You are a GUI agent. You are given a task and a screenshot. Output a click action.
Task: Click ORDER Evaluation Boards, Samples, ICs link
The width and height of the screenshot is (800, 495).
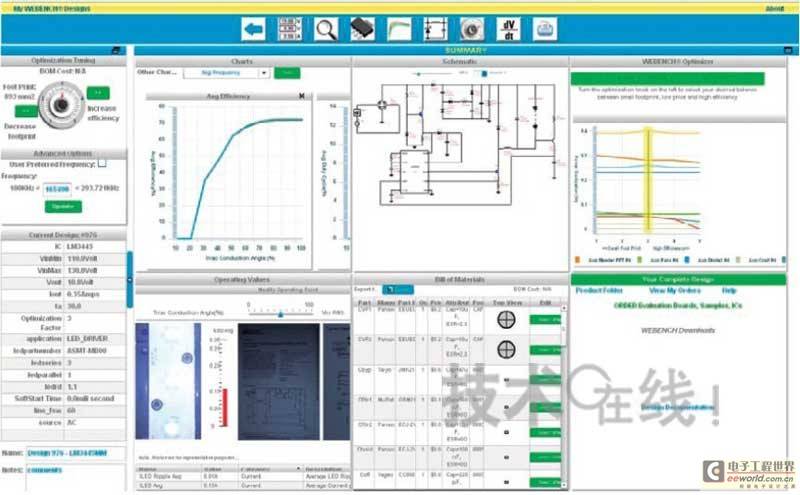pyautogui.click(x=678, y=305)
